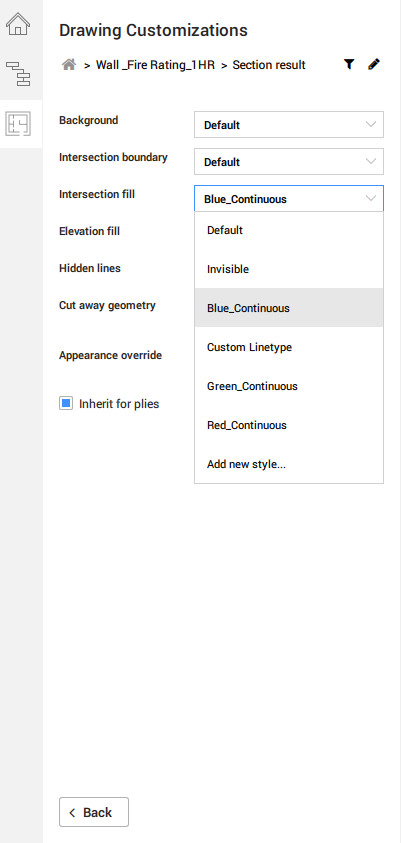
Task: Open the Home panel in the sidebar
Action: [18, 24]
